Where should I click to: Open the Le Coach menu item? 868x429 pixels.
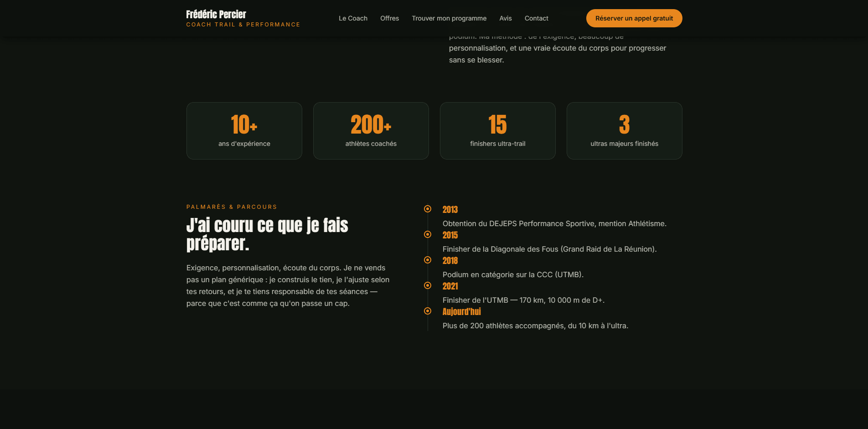pyautogui.click(x=353, y=18)
